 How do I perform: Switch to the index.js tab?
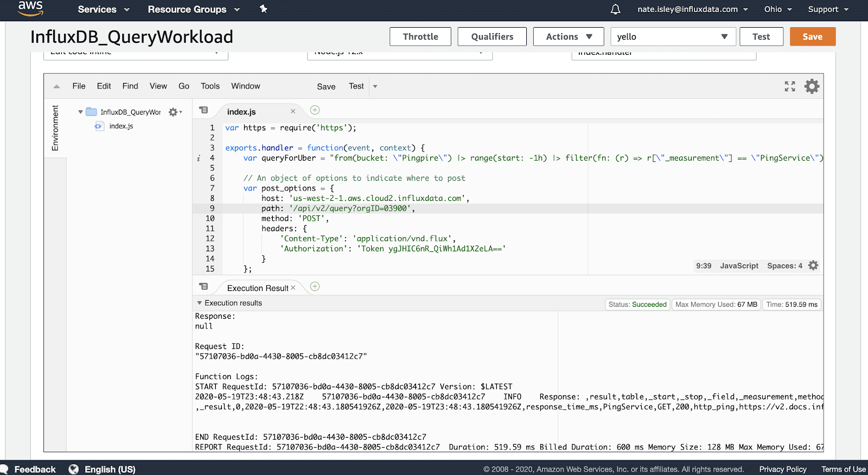[x=241, y=111]
